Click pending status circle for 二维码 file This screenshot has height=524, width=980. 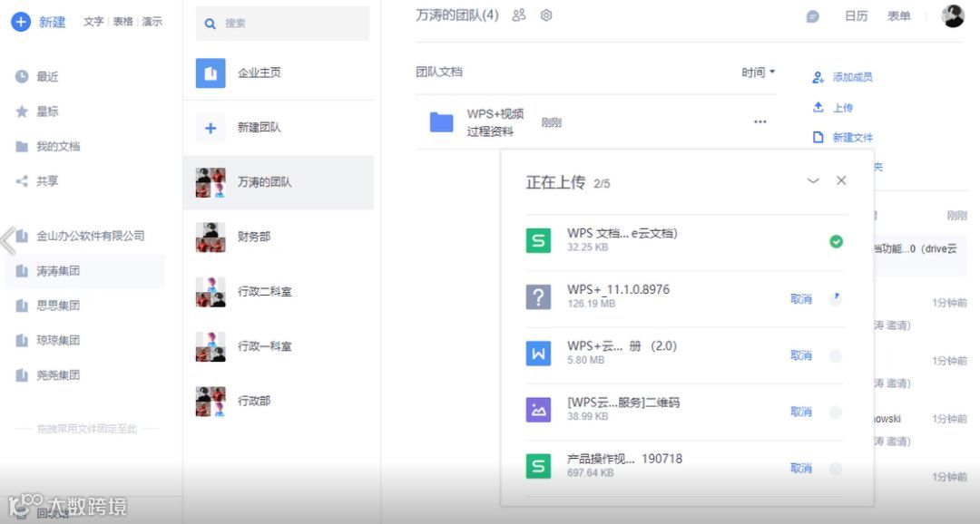836,412
